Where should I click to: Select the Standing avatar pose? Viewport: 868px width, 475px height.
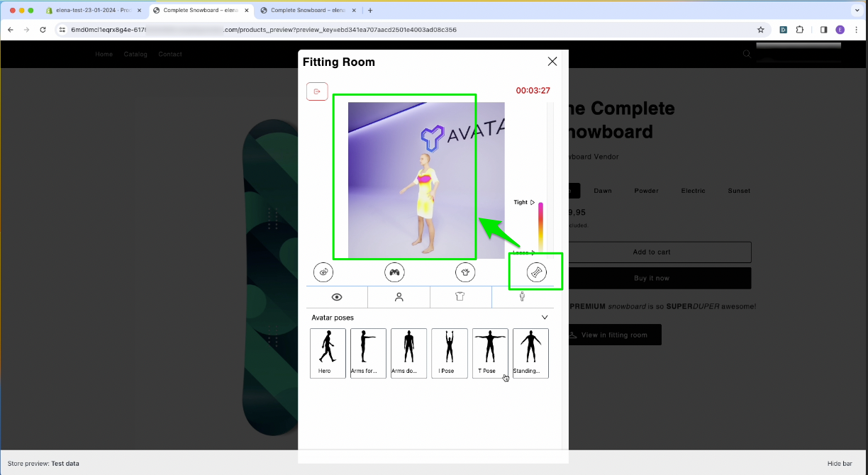click(530, 353)
